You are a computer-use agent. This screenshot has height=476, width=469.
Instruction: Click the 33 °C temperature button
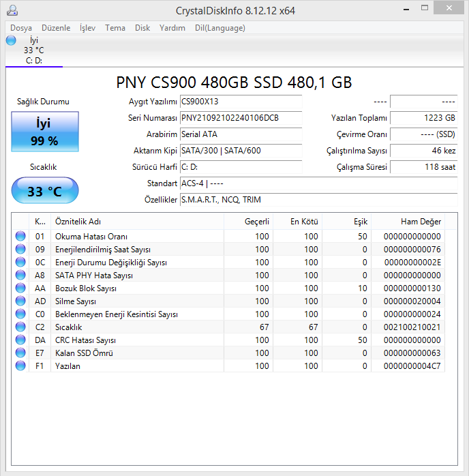[45, 190]
